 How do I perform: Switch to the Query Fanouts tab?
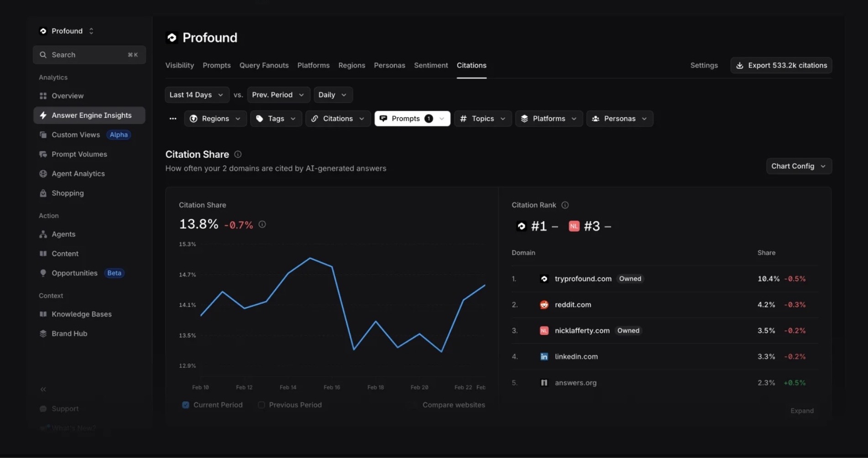pyautogui.click(x=264, y=65)
